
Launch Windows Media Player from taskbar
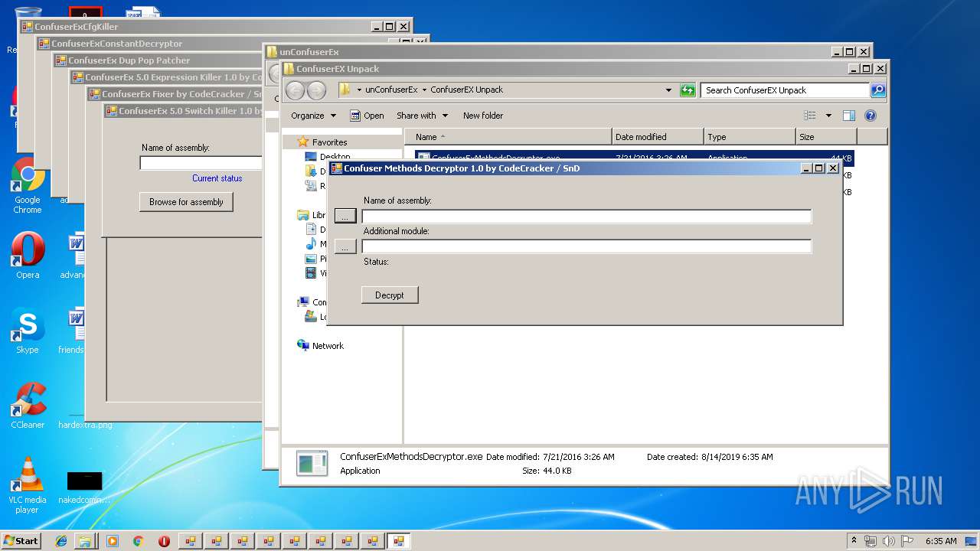click(x=113, y=541)
